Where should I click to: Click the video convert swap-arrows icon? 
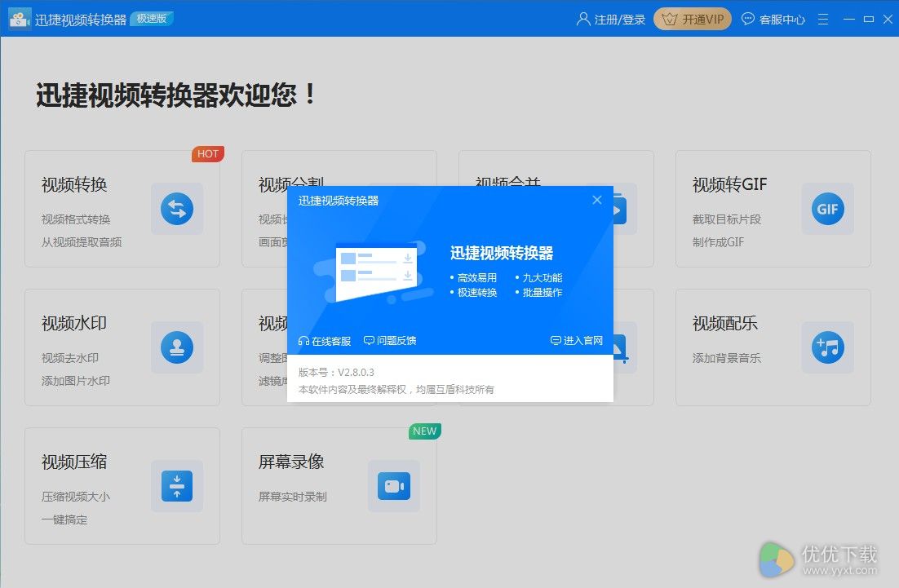coord(177,209)
